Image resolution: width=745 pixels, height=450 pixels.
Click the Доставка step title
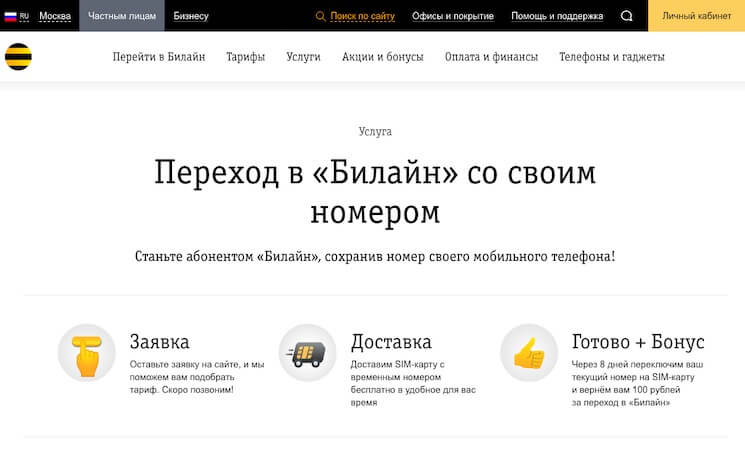392,343
